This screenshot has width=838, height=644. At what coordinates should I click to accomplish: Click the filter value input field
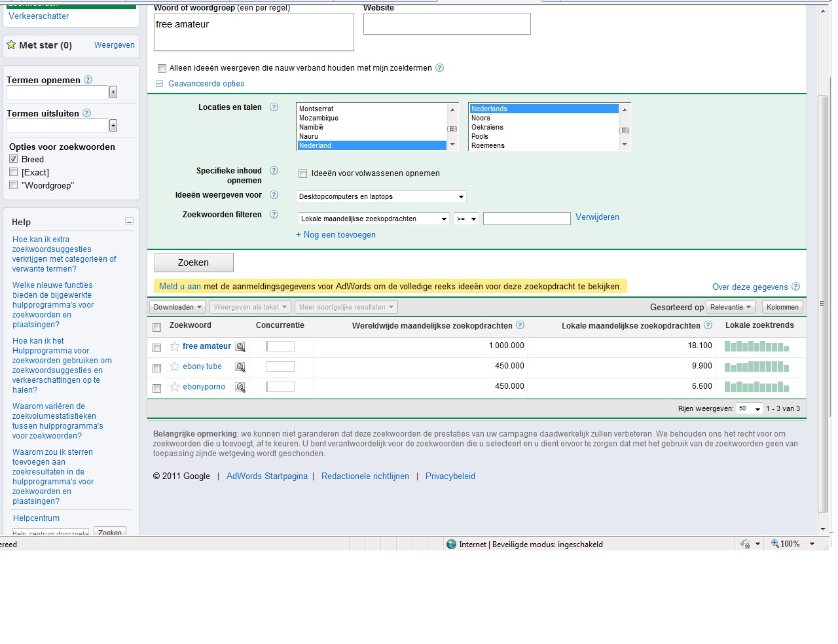[527, 219]
